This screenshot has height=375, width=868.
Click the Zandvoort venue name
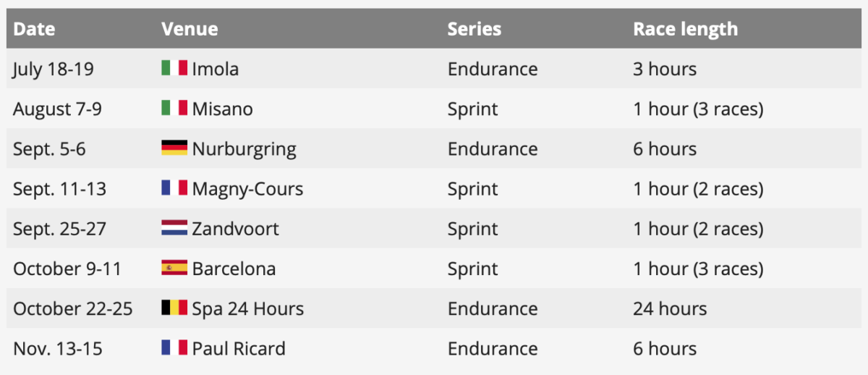(x=236, y=229)
